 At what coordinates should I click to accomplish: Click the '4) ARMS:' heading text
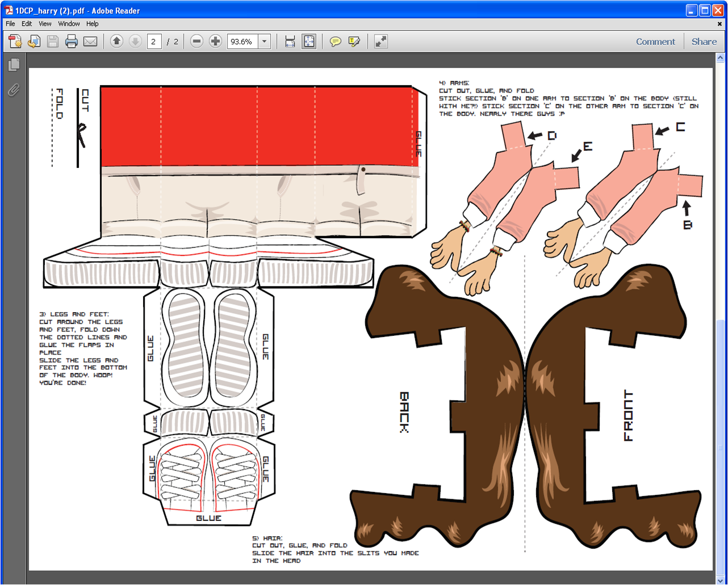(x=454, y=83)
